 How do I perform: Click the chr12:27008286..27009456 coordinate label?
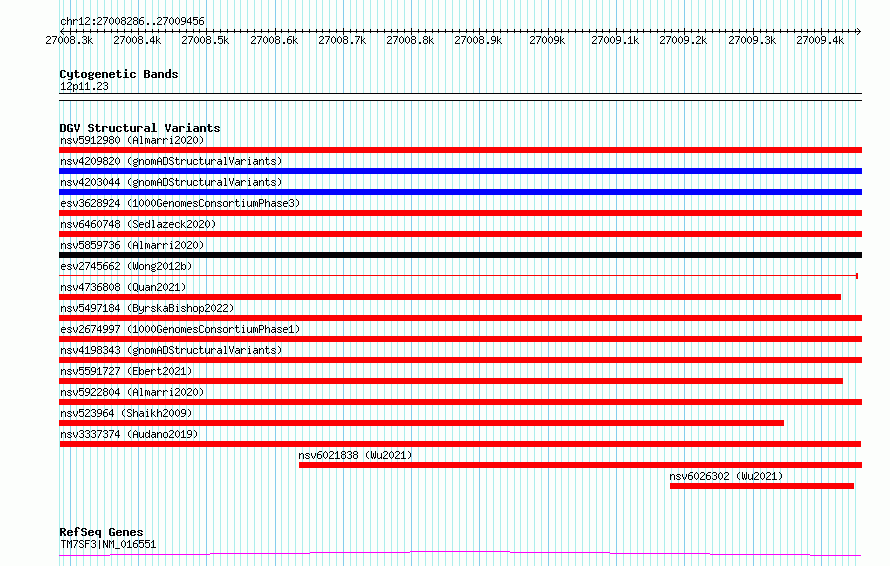[132, 22]
